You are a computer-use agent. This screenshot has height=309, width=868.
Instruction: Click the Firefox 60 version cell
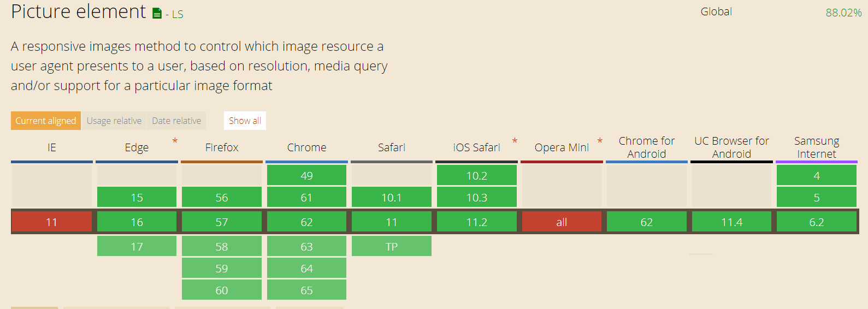point(222,290)
